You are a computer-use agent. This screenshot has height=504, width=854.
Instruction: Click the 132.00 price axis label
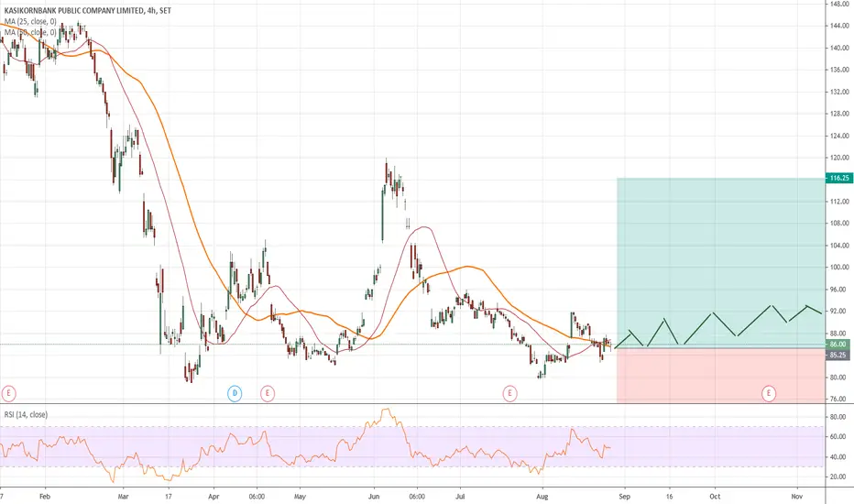(x=839, y=92)
